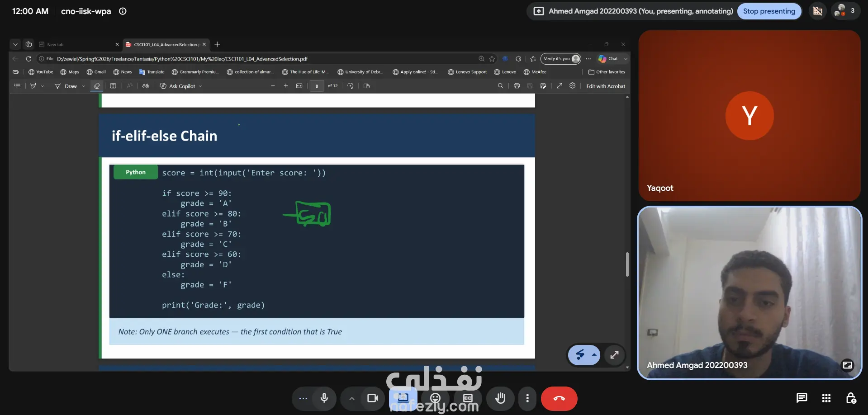The width and height of the screenshot is (868, 415).
Task: End the call with red hangup button
Action: [559, 398]
